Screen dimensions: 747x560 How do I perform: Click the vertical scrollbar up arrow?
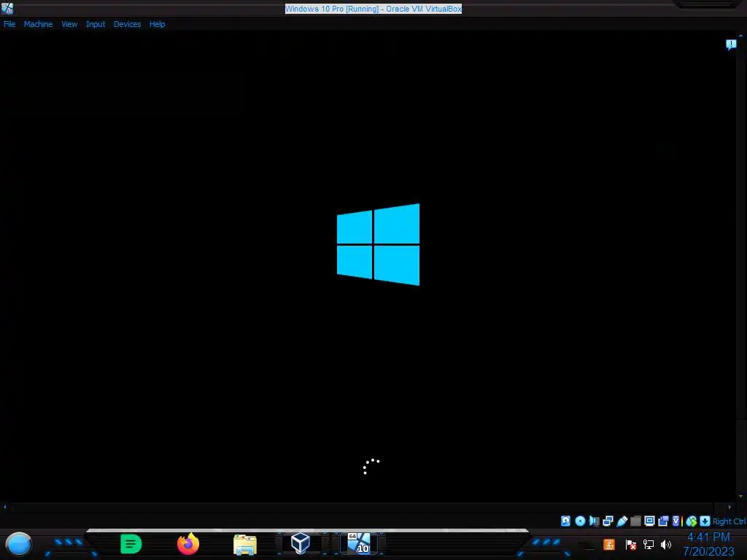pyautogui.click(x=741, y=35)
